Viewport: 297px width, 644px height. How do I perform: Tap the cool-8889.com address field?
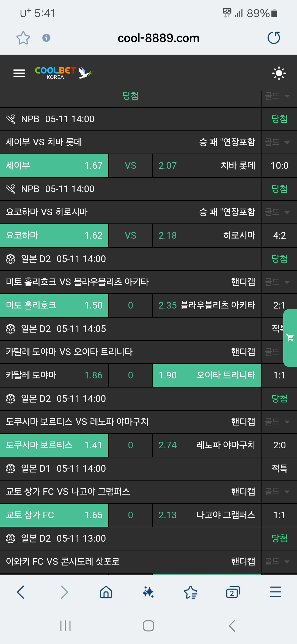pos(158,38)
